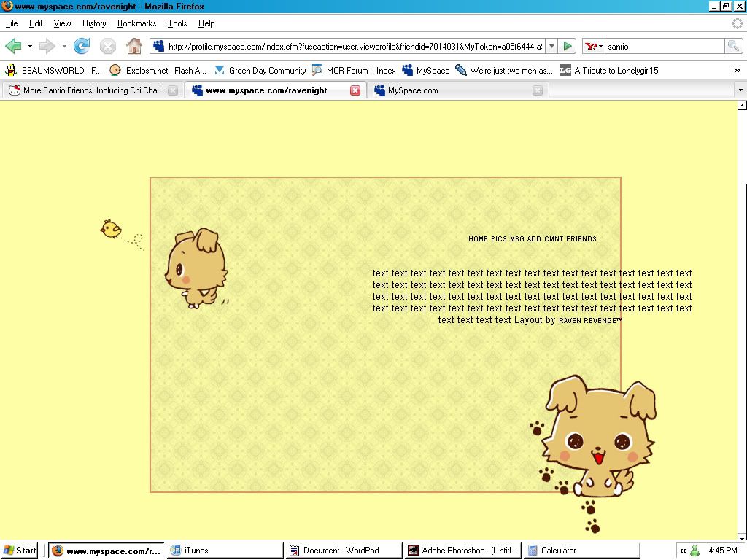The width and height of the screenshot is (747, 560).
Task: Click the FRIENDS link on profile
Action: click(x=581, y=239)
